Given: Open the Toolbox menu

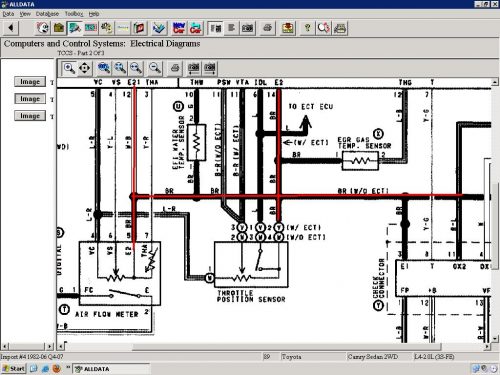Looking at the screenshot, I should click(x=74, y=14).
